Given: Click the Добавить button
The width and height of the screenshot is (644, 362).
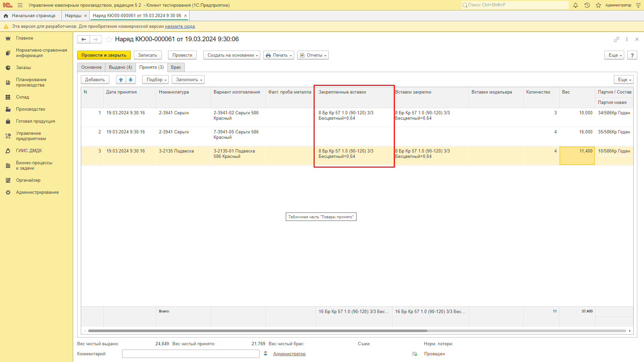Looking at the screenshot, I should [x=95, y=80].
